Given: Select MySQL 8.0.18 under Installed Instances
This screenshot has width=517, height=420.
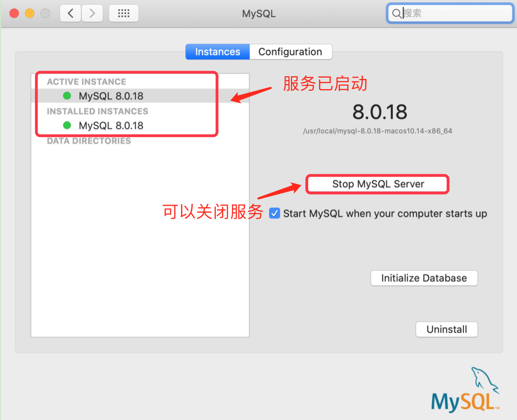Looking at the screenshot, I should 140,125.
